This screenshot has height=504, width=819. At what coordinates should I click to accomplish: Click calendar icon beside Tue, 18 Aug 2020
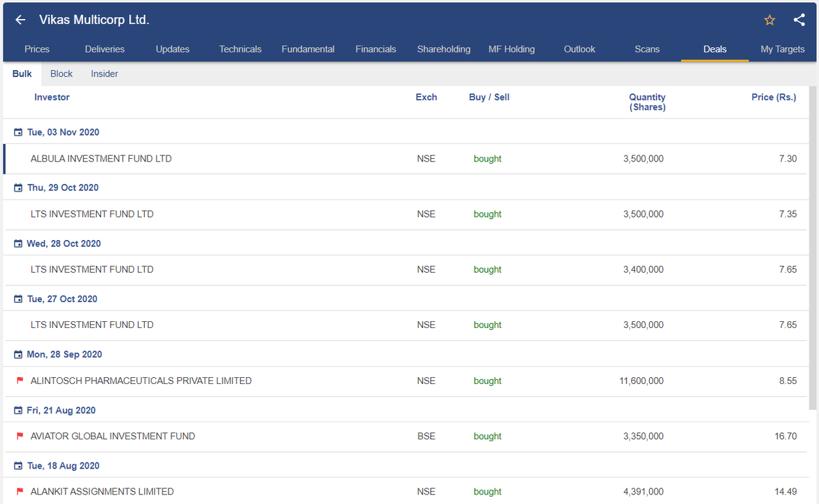[x=18, y=466]
